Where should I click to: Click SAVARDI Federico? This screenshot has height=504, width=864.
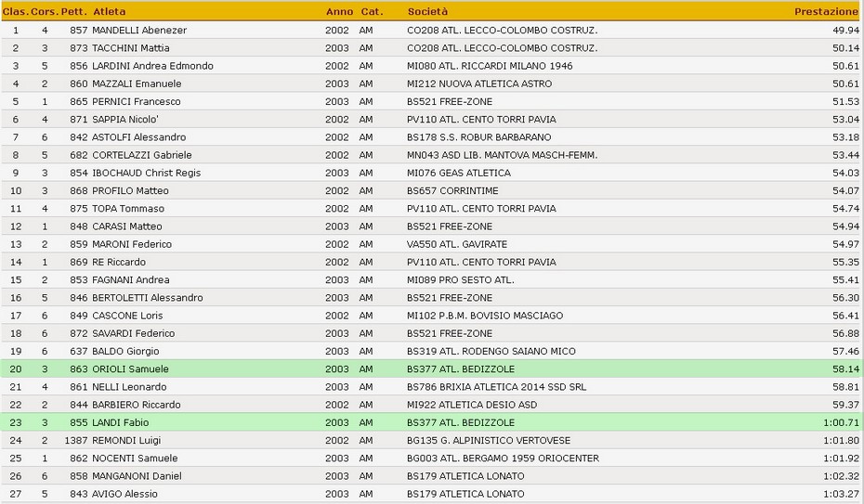click(x=134, y=333)
